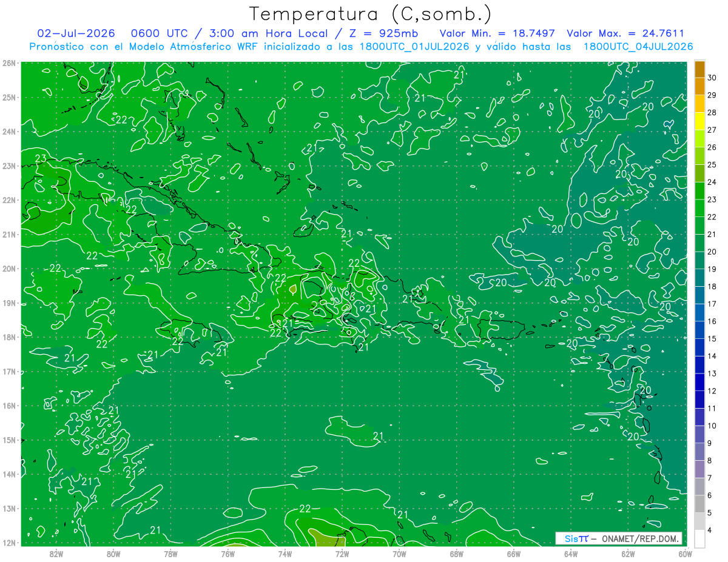This screenshot has height=562, width=728.
Task: Click the title "Temperatura (C,somb.)"
Action: click(370, 14)
